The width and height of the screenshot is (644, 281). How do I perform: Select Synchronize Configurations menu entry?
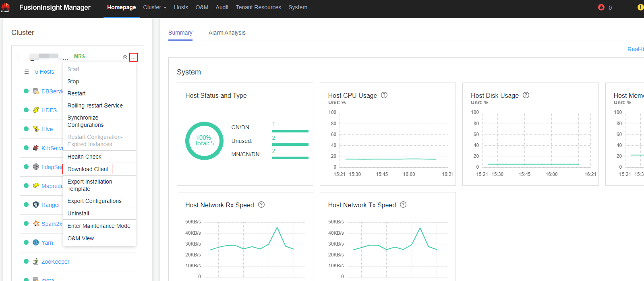pyautogui.click(x=85, y=121)
